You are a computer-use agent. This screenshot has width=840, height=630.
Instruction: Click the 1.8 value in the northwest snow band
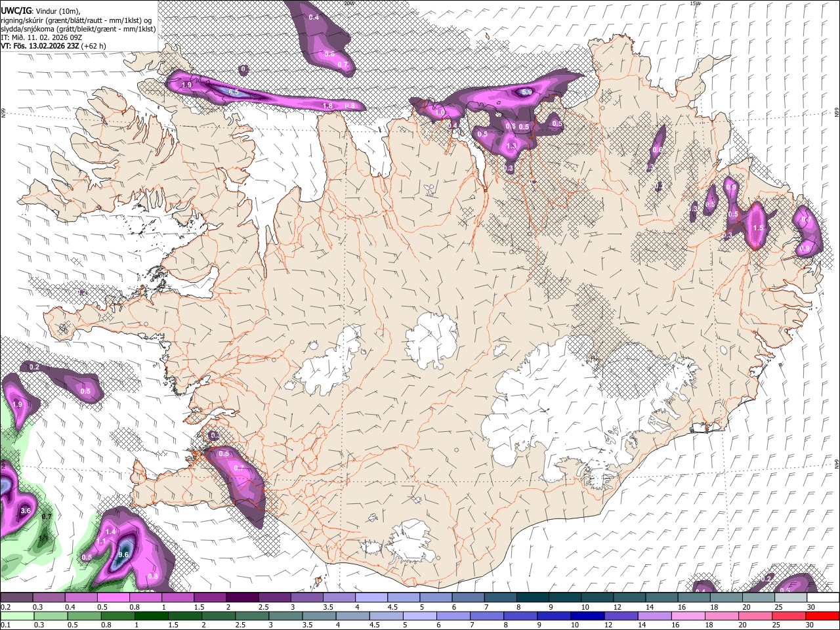click(x=327, y=106)
